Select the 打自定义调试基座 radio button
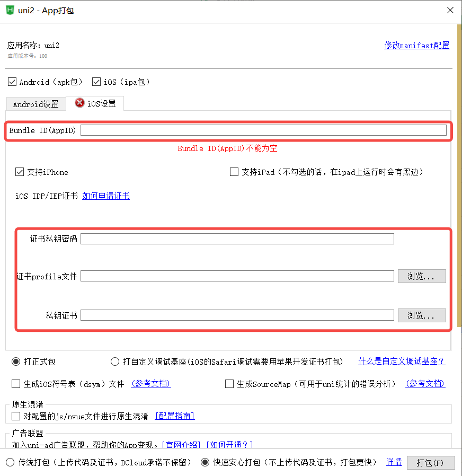Screen dimensions: 462x476 tap(115, 361)
